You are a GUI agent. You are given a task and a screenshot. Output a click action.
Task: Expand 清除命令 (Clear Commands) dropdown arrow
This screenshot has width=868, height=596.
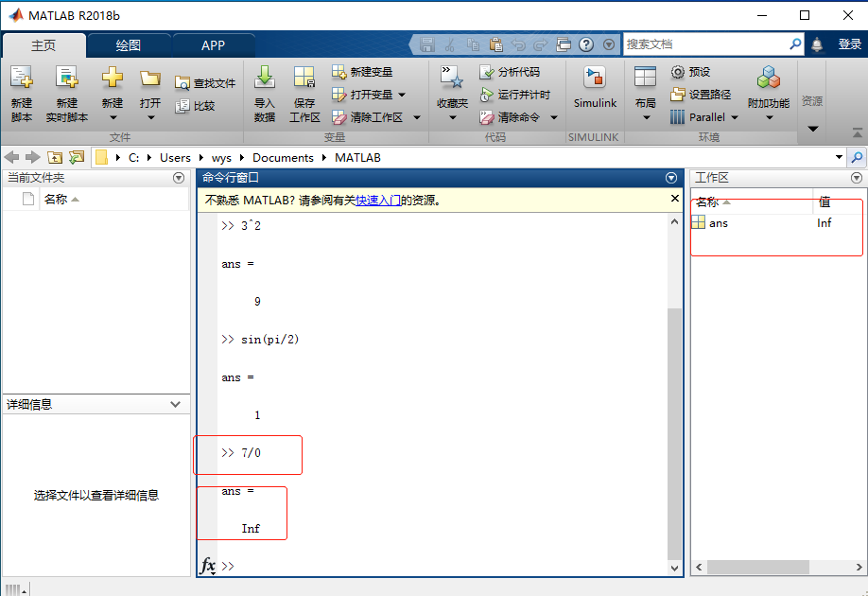pos(554,117)
